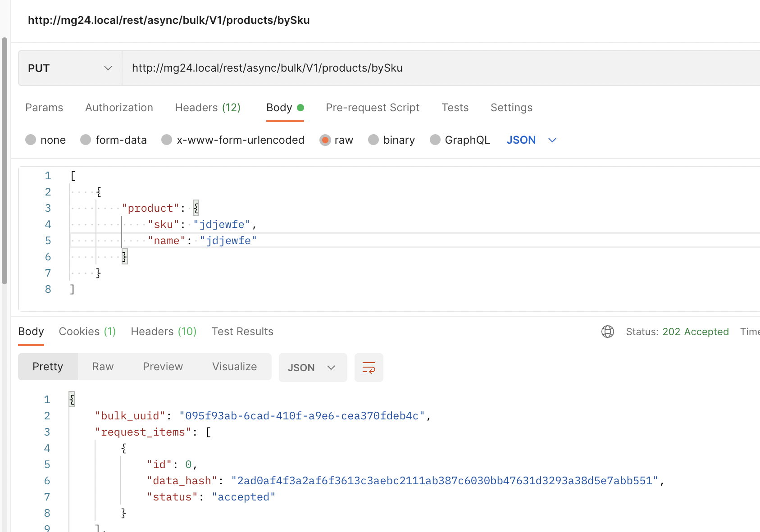Click the left vertical scrollbar
This screenshot has width=760, height=532.
[5, 160]
